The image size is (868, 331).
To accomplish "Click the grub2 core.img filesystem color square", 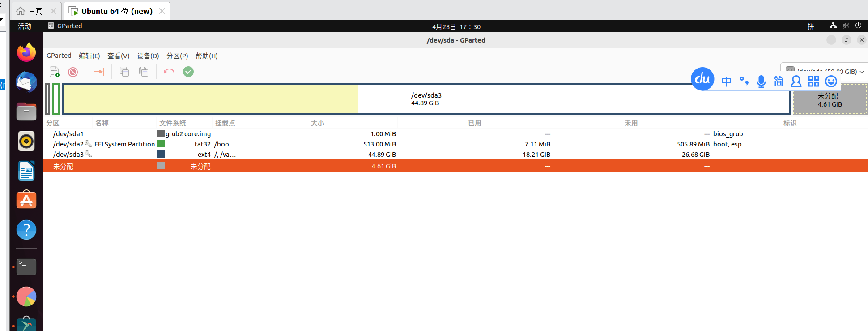I will (161, 133).
